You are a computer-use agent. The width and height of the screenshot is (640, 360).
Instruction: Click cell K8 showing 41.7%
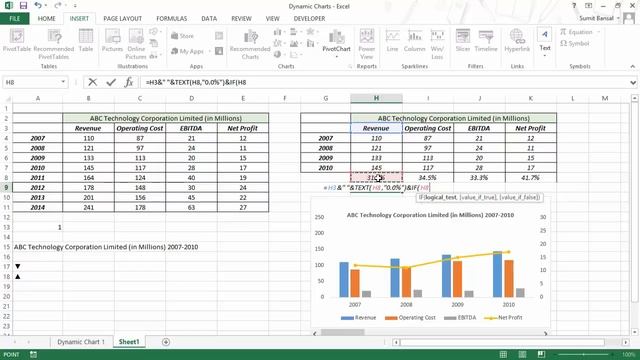pos(531,178)
